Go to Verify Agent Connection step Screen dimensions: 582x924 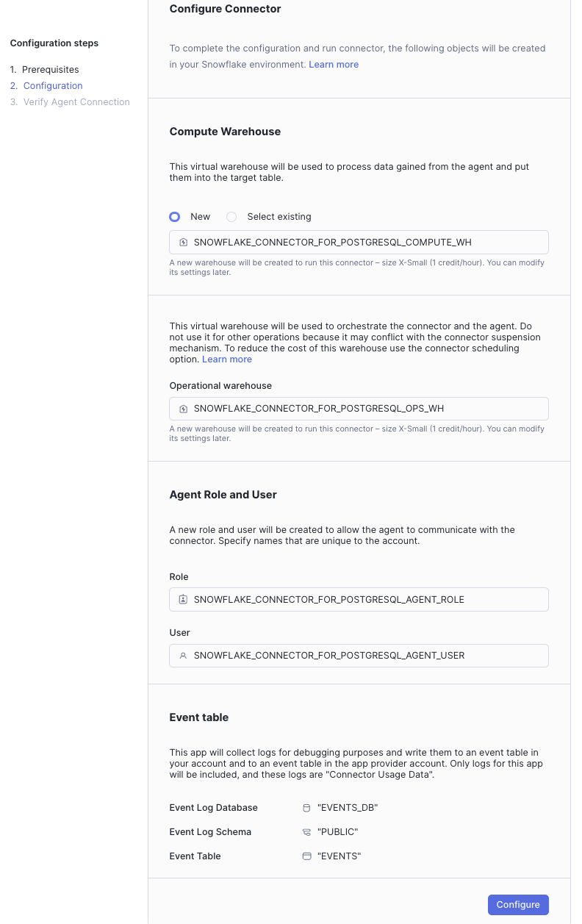(76, 101)
